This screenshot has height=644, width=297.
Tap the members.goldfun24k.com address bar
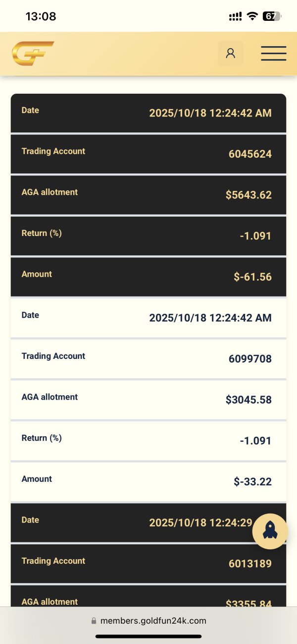pyautogui.click(x=153, y=621)
